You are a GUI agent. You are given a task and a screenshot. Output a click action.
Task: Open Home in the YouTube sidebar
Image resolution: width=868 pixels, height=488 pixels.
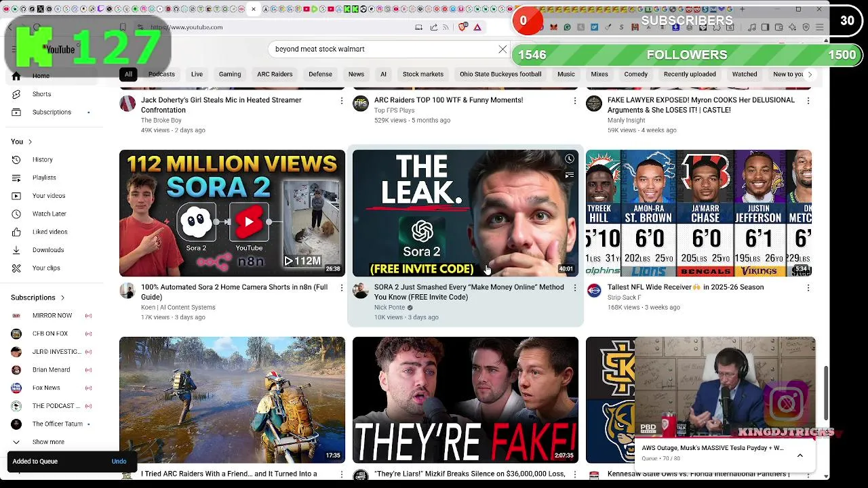(41, 76)
